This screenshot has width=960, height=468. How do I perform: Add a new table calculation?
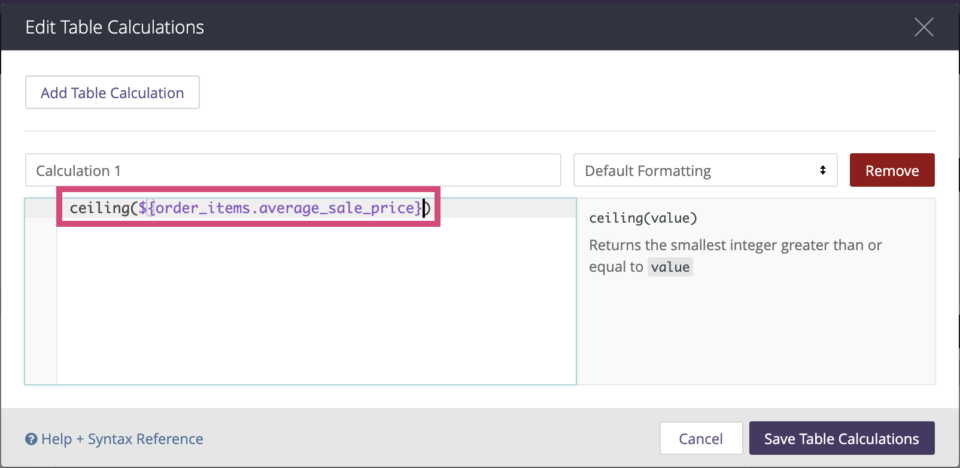click(x=112, y=92)
